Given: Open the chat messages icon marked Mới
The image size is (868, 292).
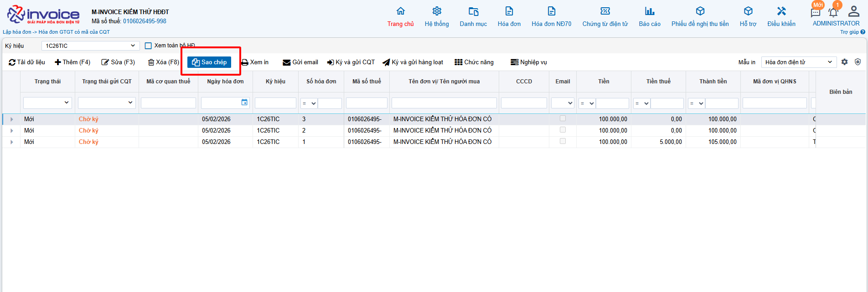Looking at the screenshot, I should tap(816, 12).
